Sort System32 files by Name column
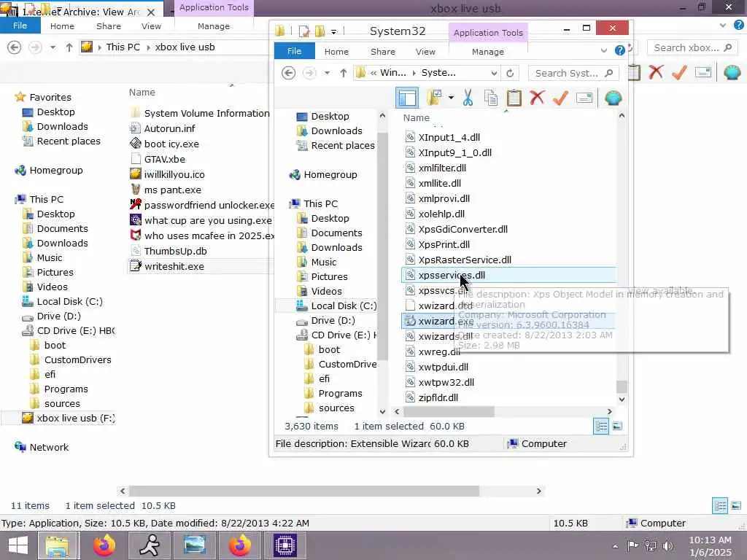Image resolution: width=747 pixels, height=560 pixels. 416,117
